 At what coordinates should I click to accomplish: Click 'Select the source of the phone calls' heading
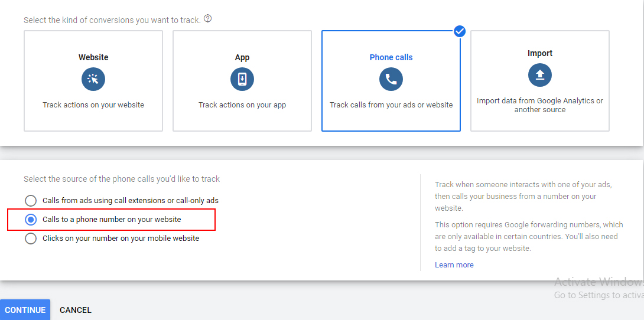pos(122,179)
